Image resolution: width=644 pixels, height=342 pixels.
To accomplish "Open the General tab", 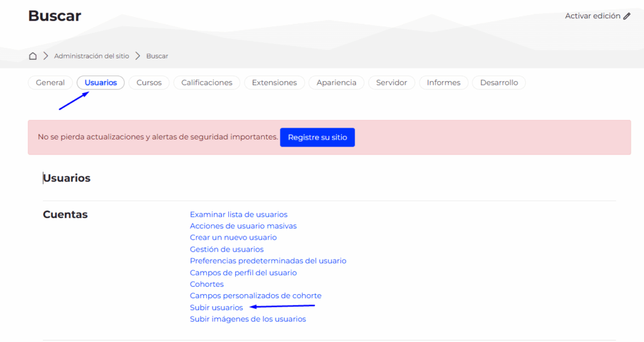I will click(50, 83).
